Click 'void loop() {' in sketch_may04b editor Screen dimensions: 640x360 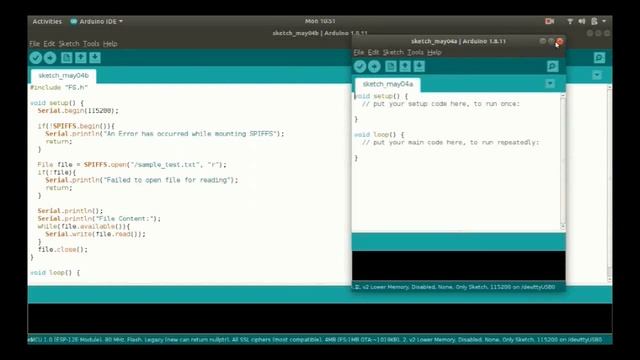[55, 273]
